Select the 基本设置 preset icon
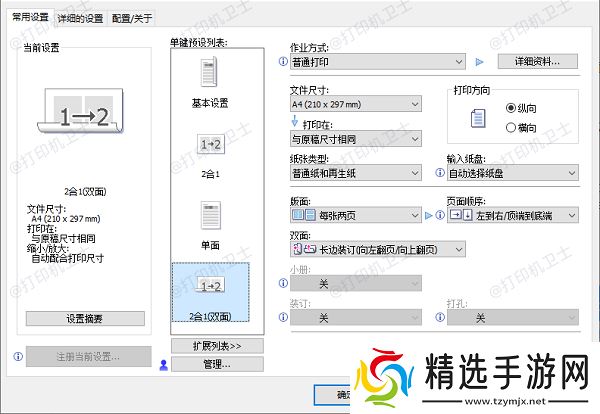Screen dimensions: 600x414 (x=210, y=72)
